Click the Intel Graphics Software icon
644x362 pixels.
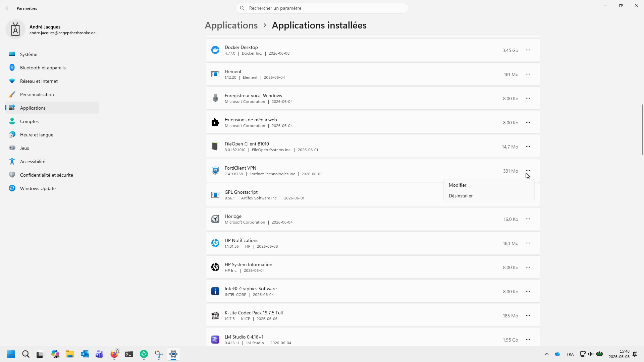[x=215, y=291]
